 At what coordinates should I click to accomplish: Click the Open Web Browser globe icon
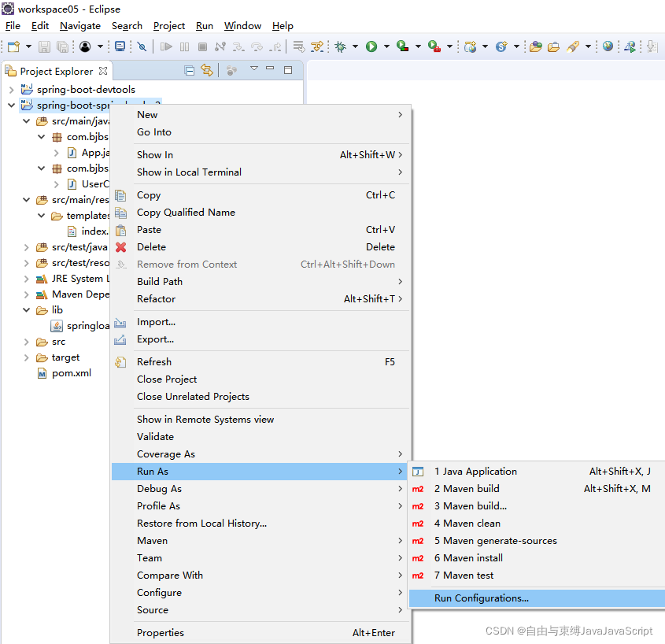608,46
